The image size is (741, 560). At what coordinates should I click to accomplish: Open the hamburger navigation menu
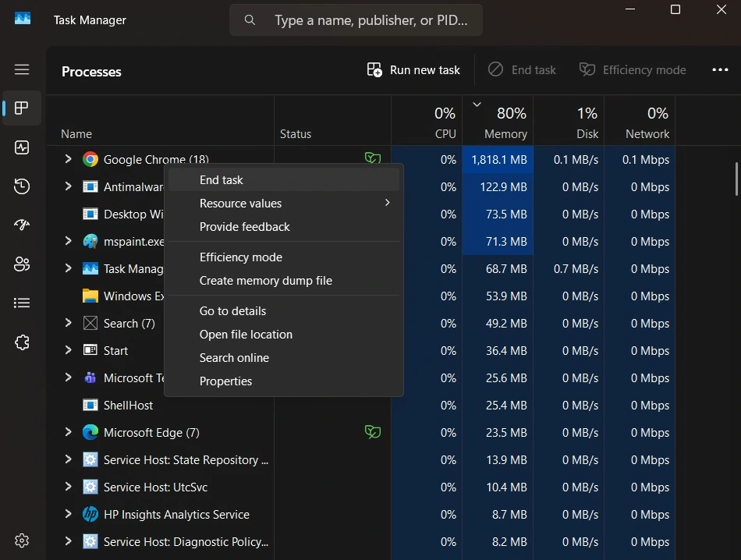[x=22, y=69]
